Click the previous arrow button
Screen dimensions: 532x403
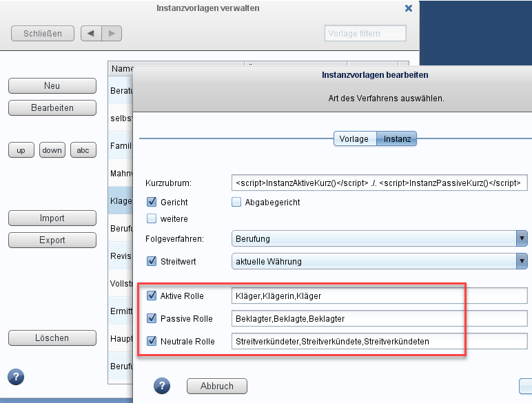[x=91, y=34]
